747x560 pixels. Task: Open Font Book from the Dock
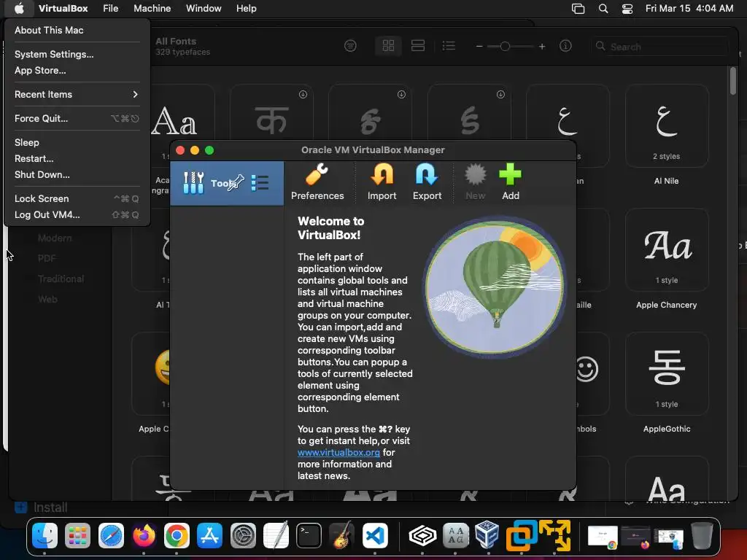(456, 536)
